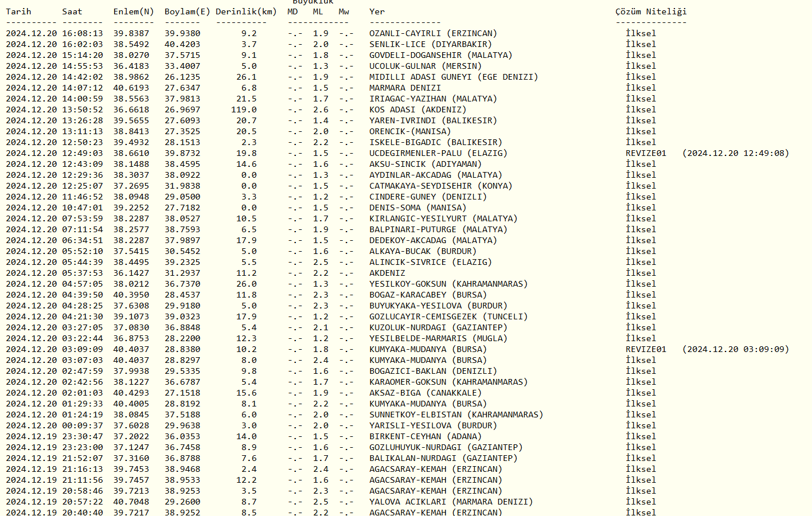Select YARISLI-YESILOVA (BURDUR) location
Image resolution: width=812 pixels, height=516 pixels.
point(433,425)
